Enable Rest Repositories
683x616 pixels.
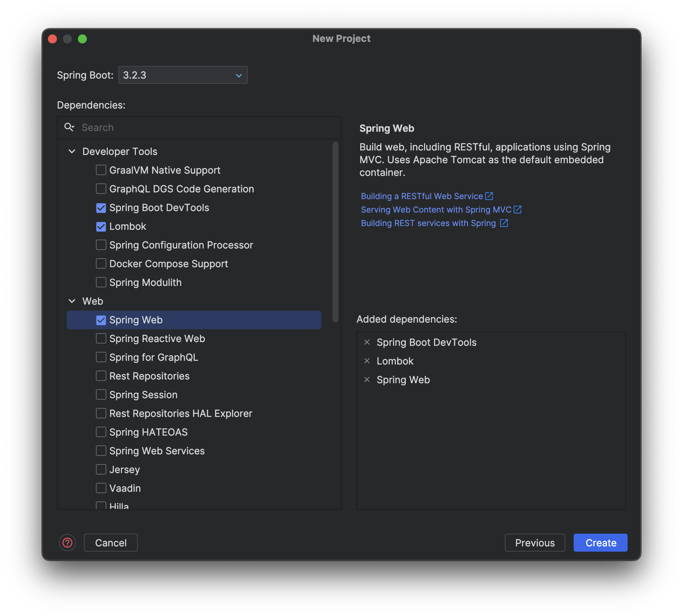tap(101, 376)
